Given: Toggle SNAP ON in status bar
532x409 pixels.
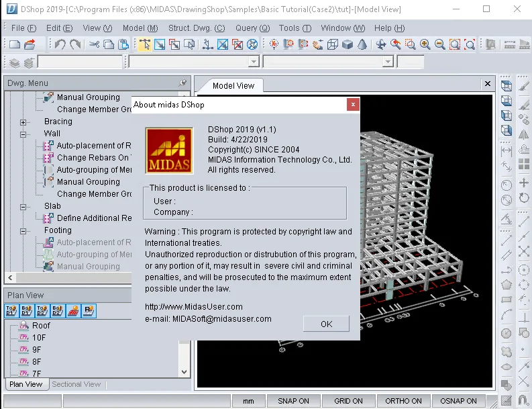Looking at the screenshot, I should click(293, 401).
